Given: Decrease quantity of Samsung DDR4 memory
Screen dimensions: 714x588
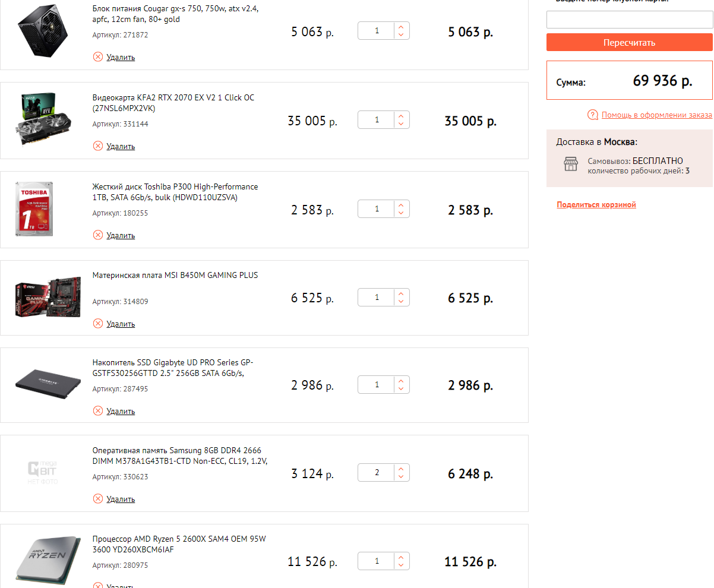Looking at the screenshot, I should pyautogui.click(x=401, y=478).
